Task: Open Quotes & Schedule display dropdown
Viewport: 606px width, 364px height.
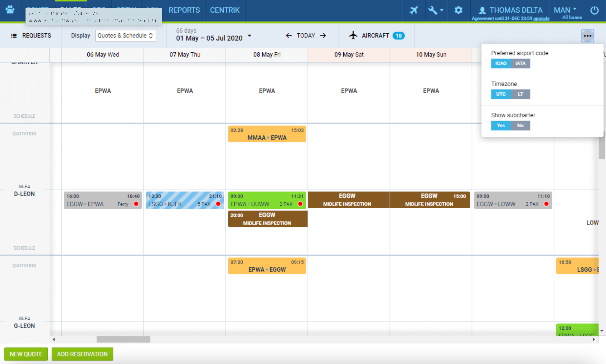Action: pos(125,36)
